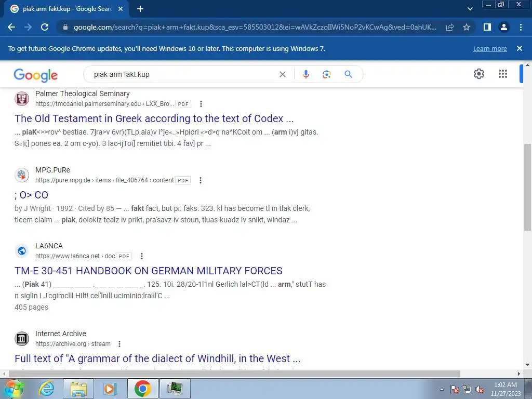
Task: Click the scroll right arrow
Action: [x=519, y=374]
